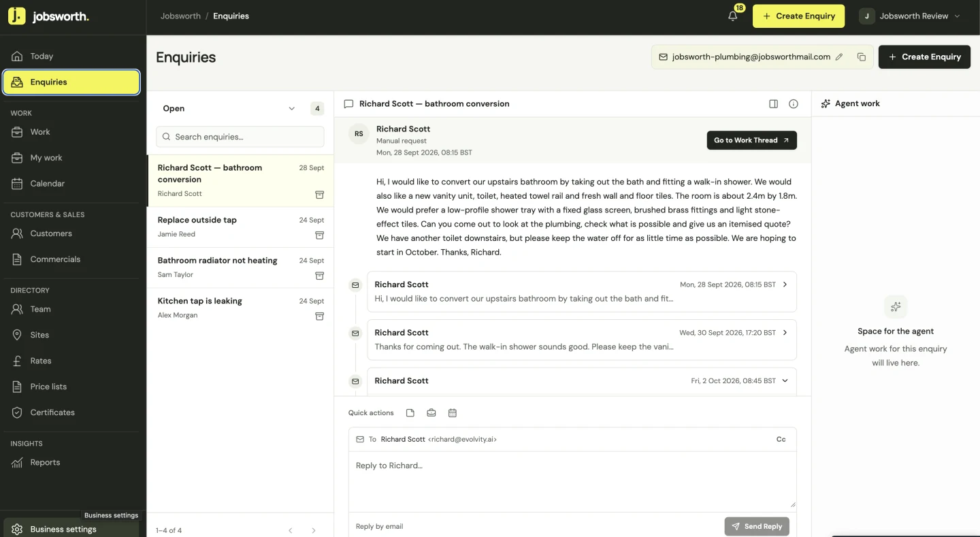Screen dimensions: 980x537
Task: Go to the next page of enquiries
Action: point(314,530)
